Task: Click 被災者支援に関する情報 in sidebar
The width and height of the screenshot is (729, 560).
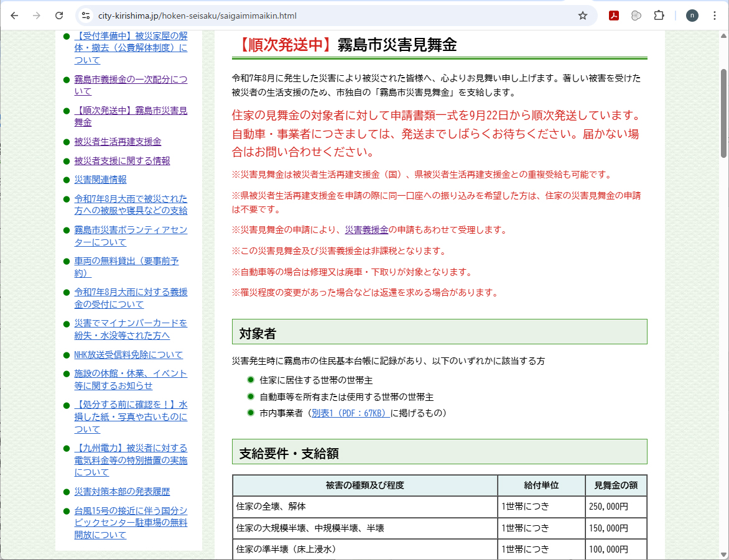Action: (x=122, y=161)
